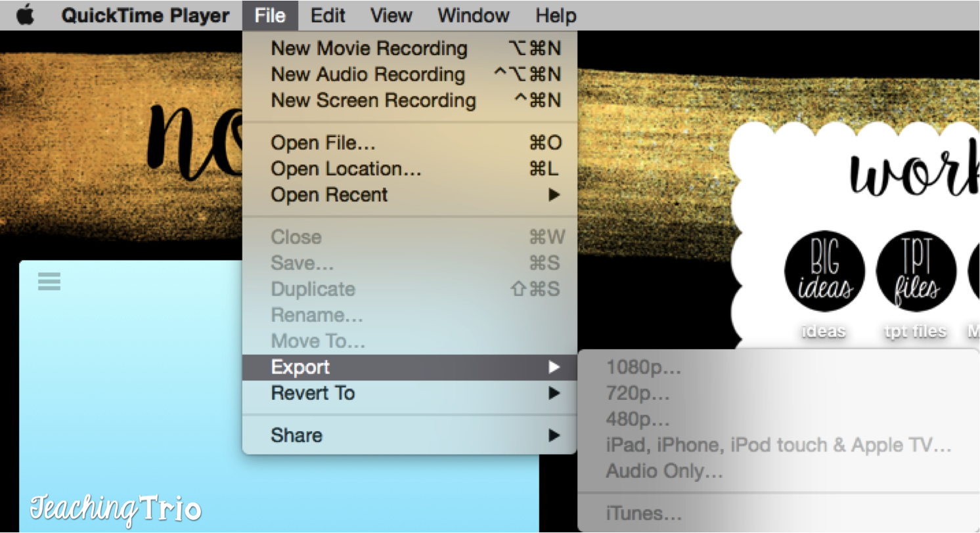Choose 480p… export option
The image size is (980, 533).
778,419
